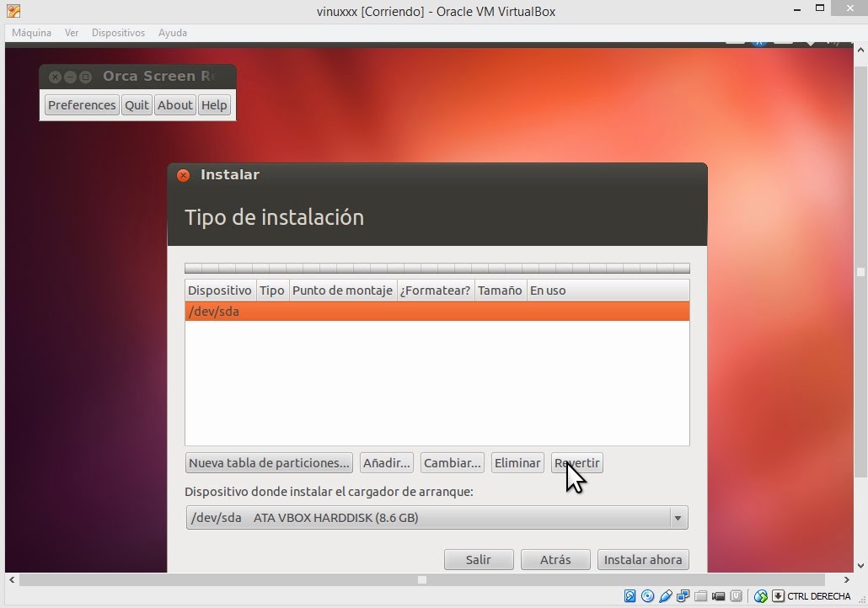868x608 pixels.
Task: Open the boot loader device dropdown
Action: [x=678, y=518]
